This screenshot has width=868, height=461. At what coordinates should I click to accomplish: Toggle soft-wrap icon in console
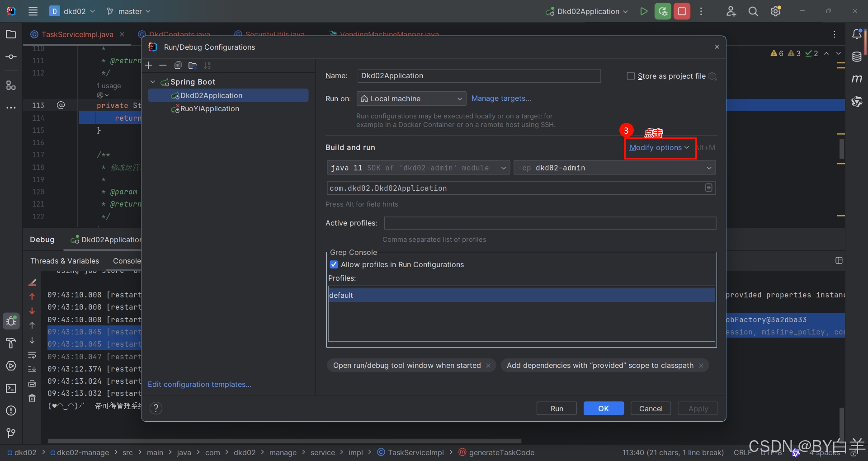32,355
